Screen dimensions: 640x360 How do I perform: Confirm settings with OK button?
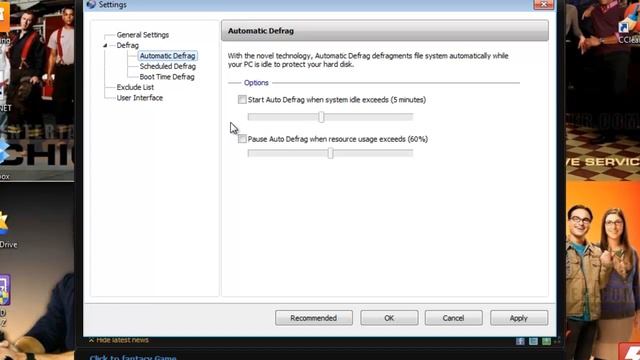click(x=389, y=318)
